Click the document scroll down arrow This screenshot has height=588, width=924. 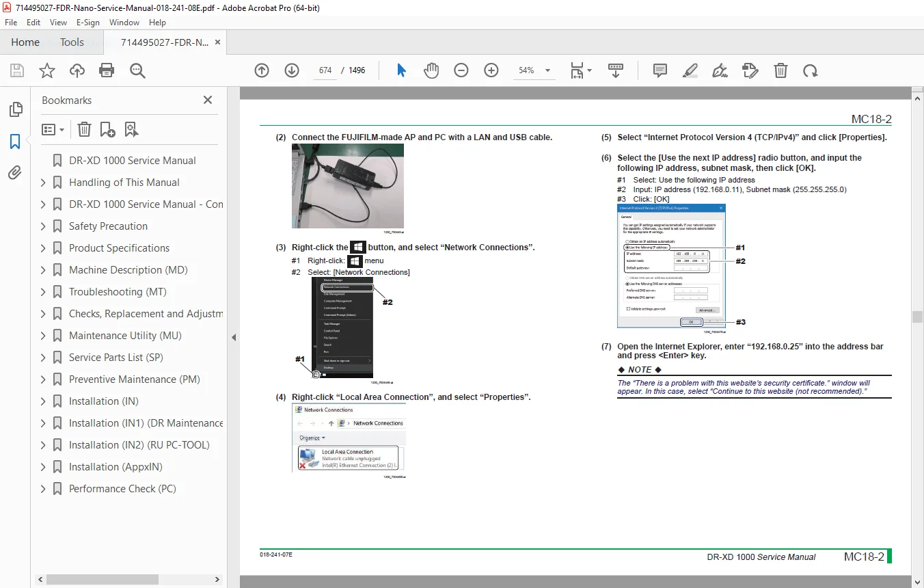pyautogui.click(x=917, y=581)
